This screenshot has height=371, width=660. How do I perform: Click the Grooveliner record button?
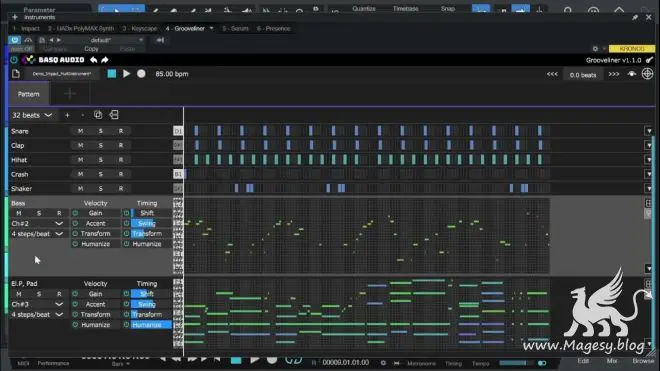141,74
